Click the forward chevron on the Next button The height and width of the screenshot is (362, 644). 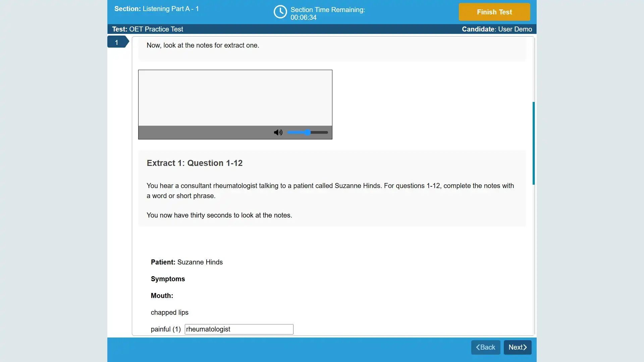[526, 347]
